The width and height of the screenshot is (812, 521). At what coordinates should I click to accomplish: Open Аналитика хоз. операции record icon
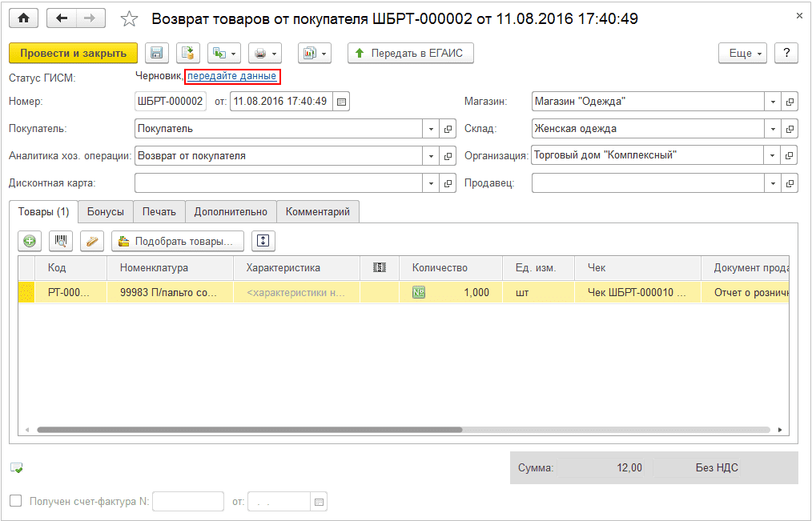448,156
